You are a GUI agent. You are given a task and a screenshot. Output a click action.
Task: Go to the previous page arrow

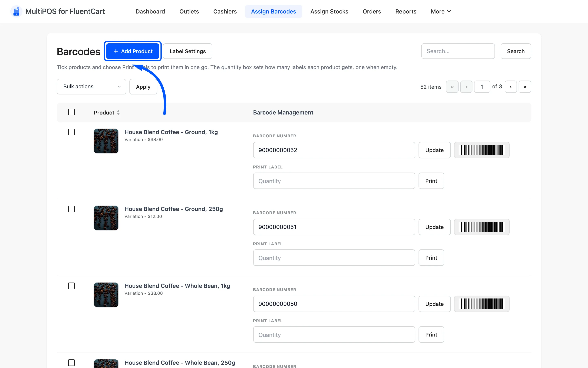point(466,87)
